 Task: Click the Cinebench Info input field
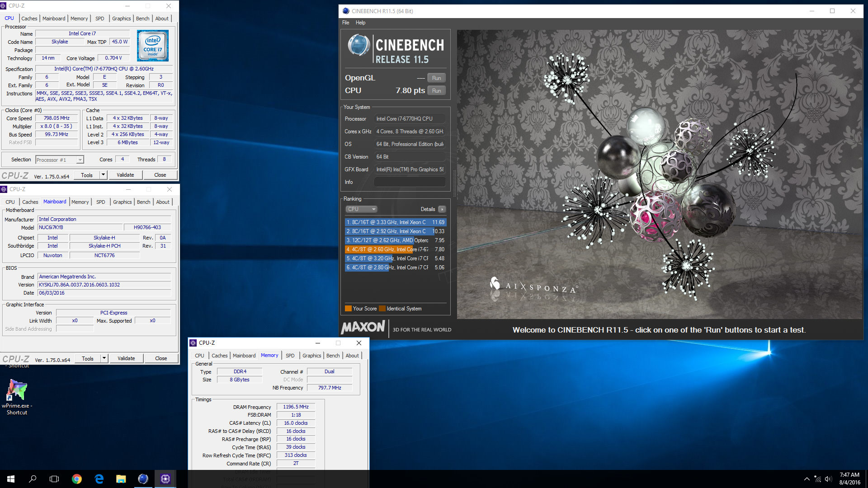410,182
